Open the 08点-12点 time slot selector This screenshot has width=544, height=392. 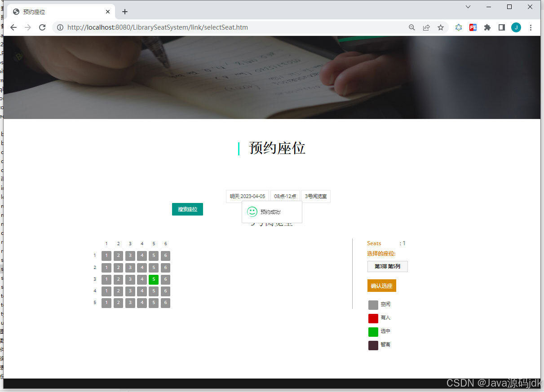pos(285,196)
